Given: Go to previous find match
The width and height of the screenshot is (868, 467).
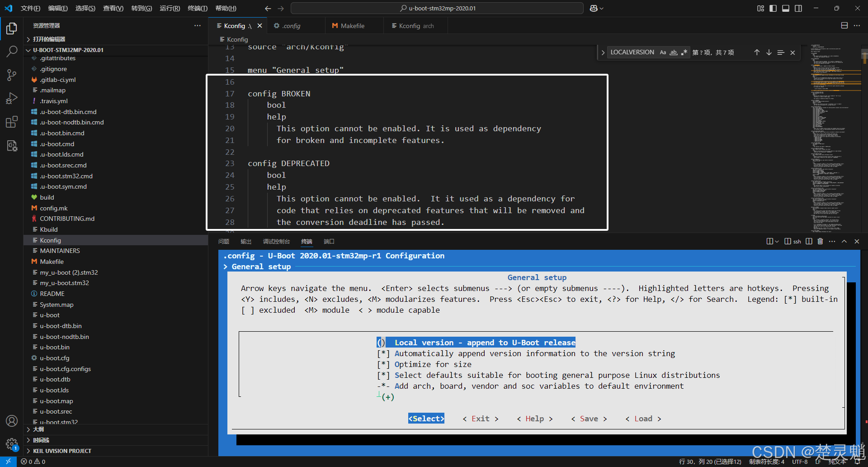Looking at the screenshot, I should (x=757, y=52).
